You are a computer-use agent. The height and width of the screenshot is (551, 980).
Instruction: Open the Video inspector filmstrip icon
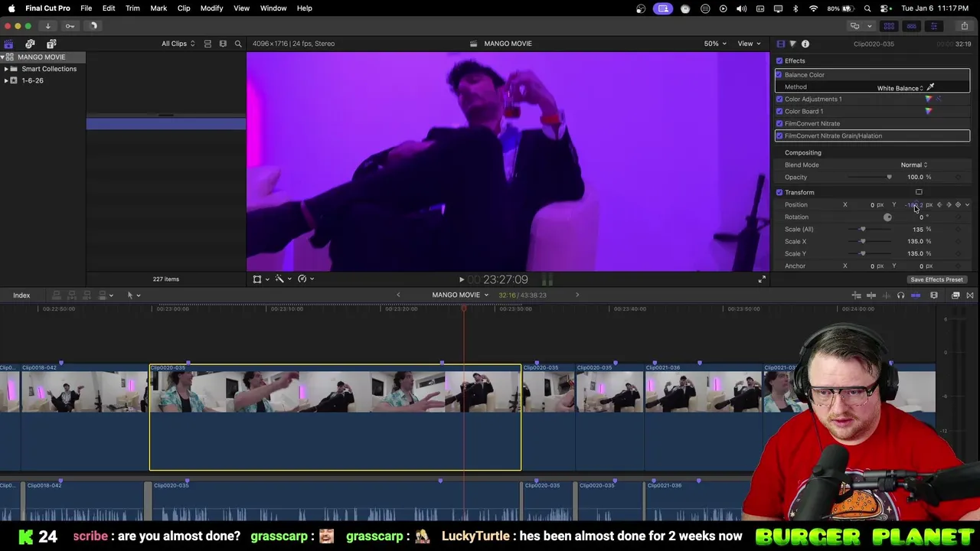(780, 44)
